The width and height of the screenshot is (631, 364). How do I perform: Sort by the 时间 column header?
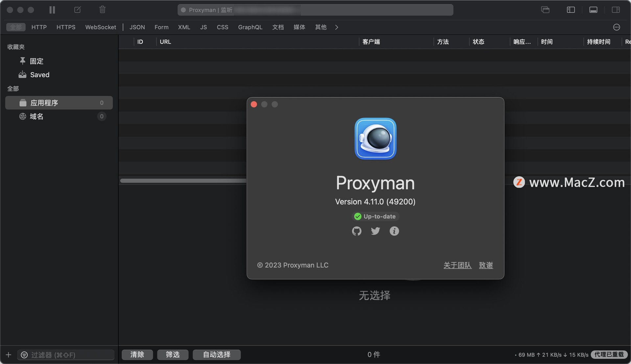point(547,42)
